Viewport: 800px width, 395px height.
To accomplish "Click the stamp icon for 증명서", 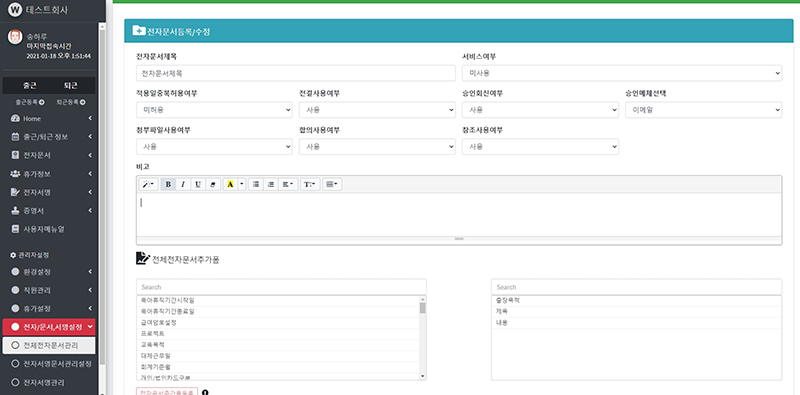I will (15, 210).
